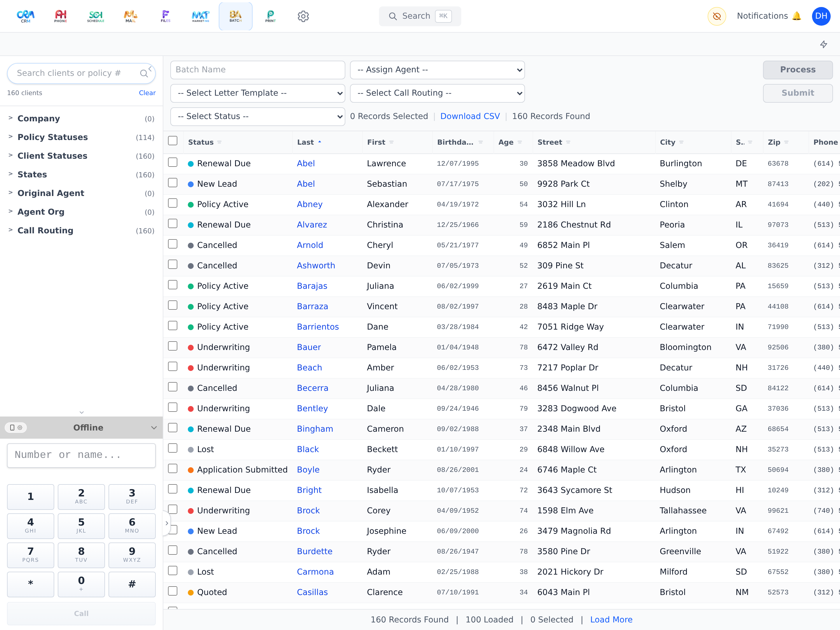Expand the Agent Org filter group
Screen dimensions: 840x630
81,211
